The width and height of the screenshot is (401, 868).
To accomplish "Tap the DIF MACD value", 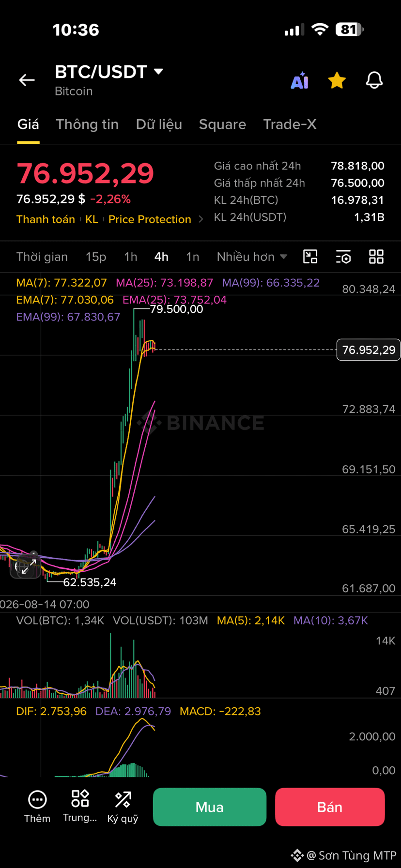I will click(51, 712).
